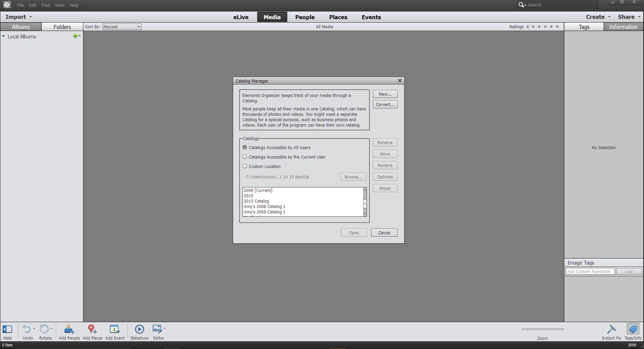Select Catalogs Accessible by All Users

point(244,147)
